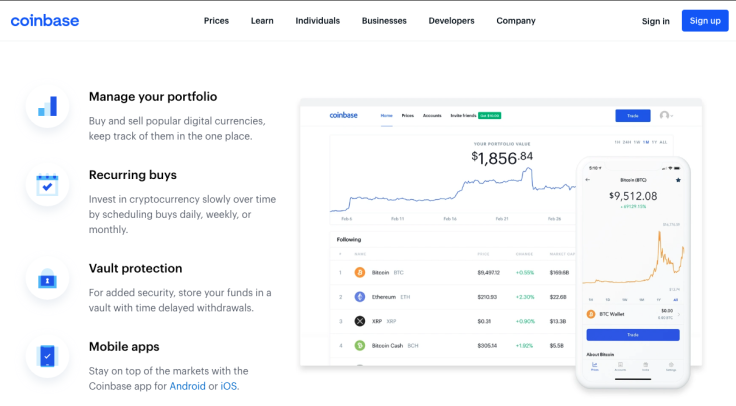736x406 pixels.
Task: Click the Sign up button
Action: coord(704,21)
